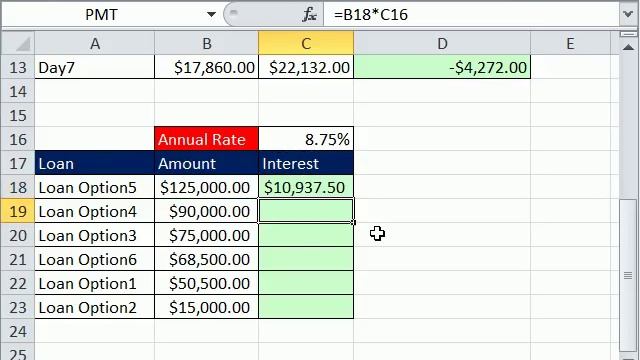Click the Name Box showing PMT

[102, 15]
